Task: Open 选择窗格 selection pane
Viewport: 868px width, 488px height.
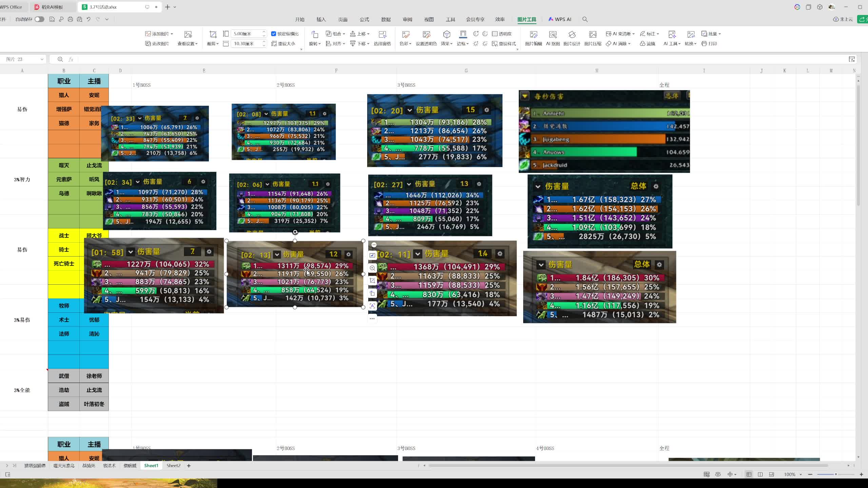Action: click(382, 35)
